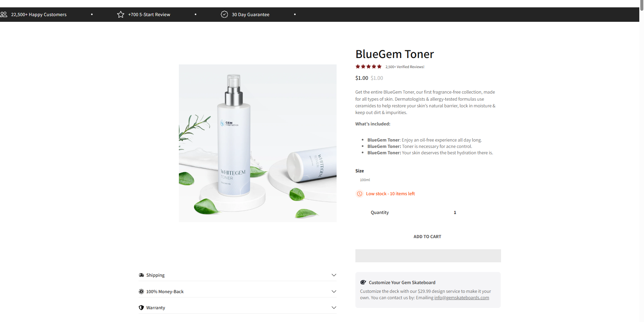
Task: Click the gray button below Add to Cart
Action: (x=428, y=256)
